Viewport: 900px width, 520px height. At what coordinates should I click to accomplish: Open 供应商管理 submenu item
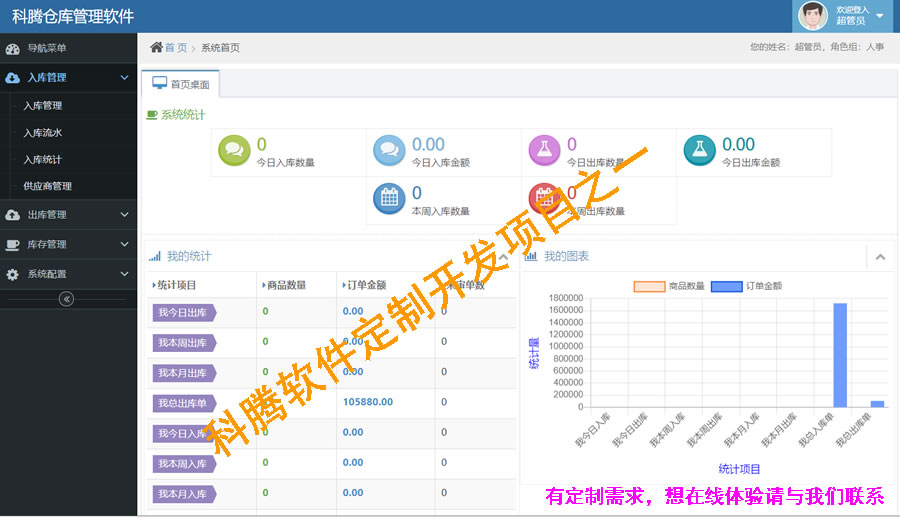pos(48,186)
